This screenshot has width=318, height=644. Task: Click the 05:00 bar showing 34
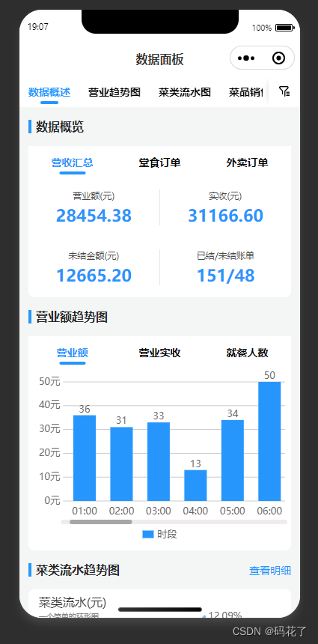[x=233, y=460]
